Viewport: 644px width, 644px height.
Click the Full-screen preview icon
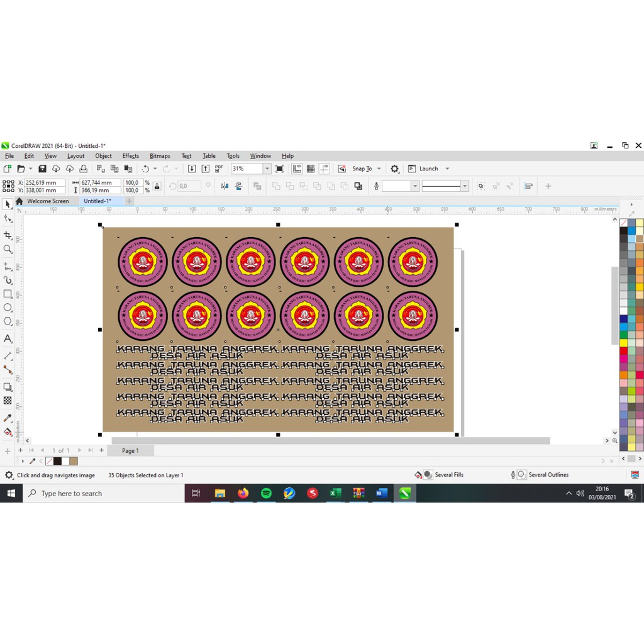[x=280, y=169]
